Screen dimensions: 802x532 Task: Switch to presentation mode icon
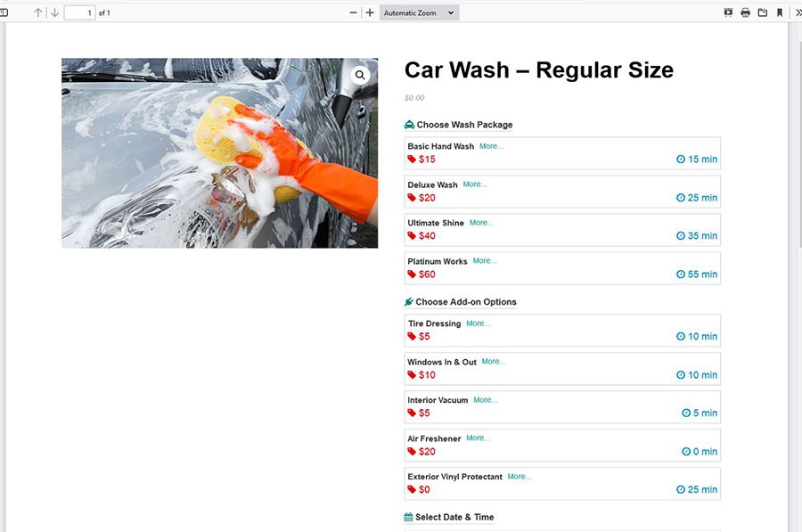coord(728,12)
